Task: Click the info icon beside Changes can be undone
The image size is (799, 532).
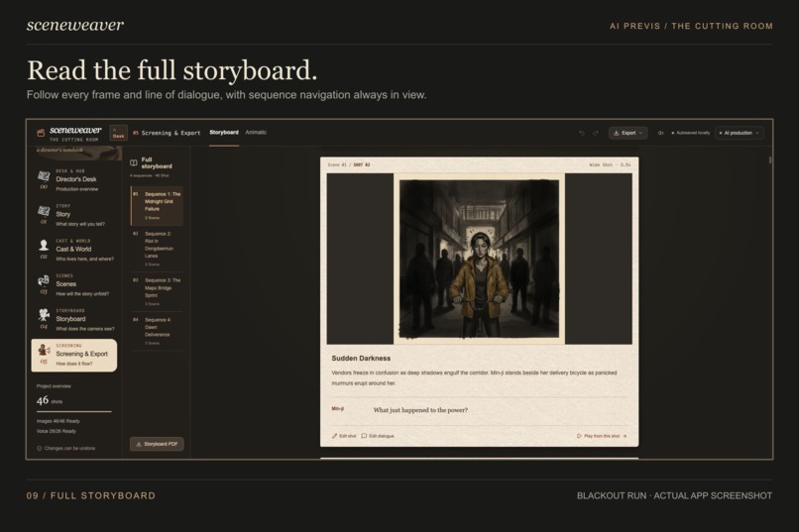Action: click(40, 449)
